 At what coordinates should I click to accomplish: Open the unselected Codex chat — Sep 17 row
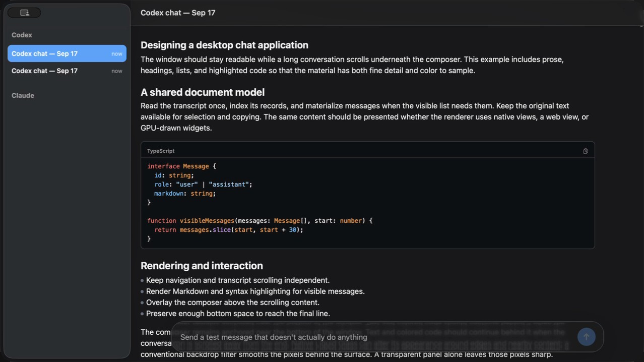[67, 71]
